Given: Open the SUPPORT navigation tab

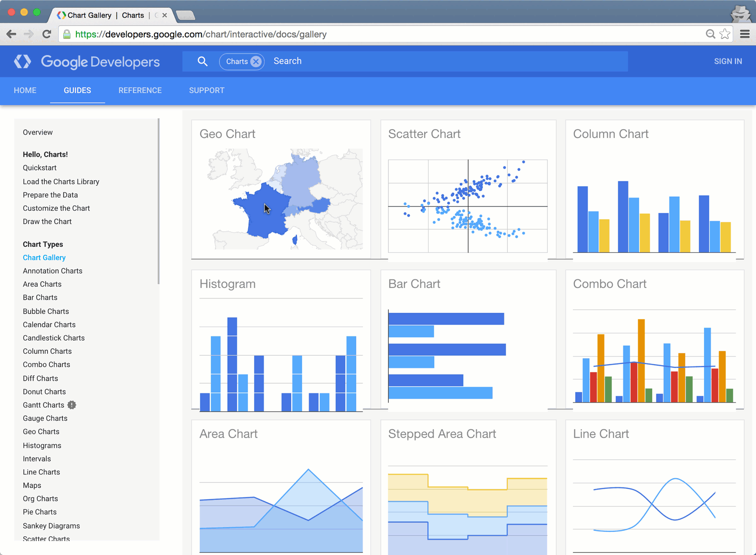Looking at the screenshot, I should tap(207, 90).
